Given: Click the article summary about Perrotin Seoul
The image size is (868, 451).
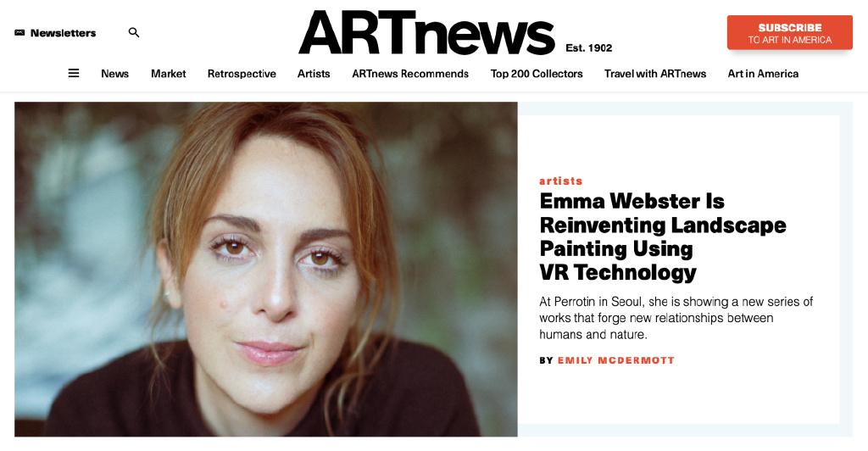Looking at the screenshot, I should tap(676, 318).
